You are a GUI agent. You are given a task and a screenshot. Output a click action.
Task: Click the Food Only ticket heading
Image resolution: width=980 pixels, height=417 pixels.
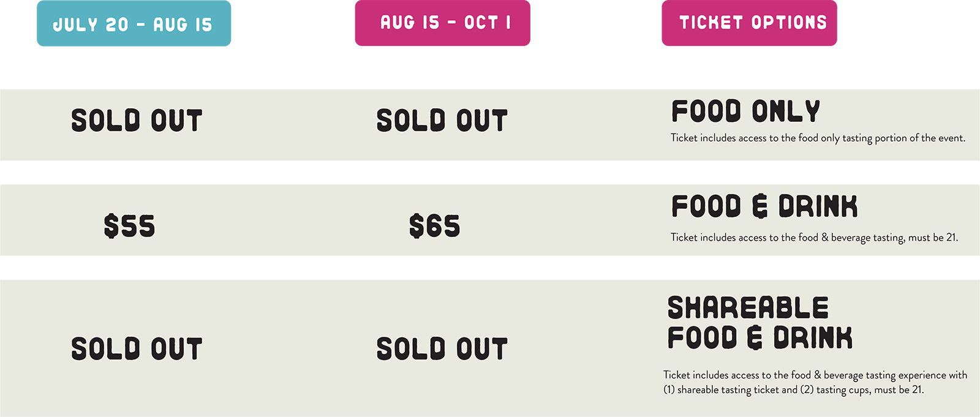pos(745,111)
